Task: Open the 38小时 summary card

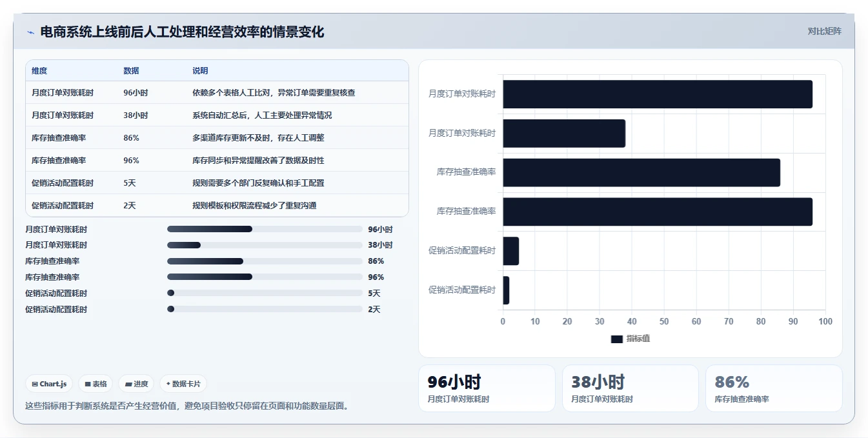Action: (631, 388)
